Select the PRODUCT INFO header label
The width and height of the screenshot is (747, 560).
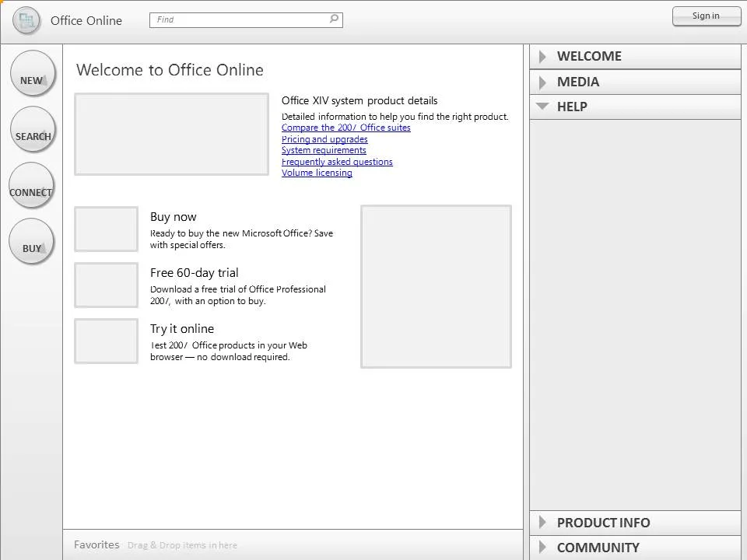(x=603, y=523)
